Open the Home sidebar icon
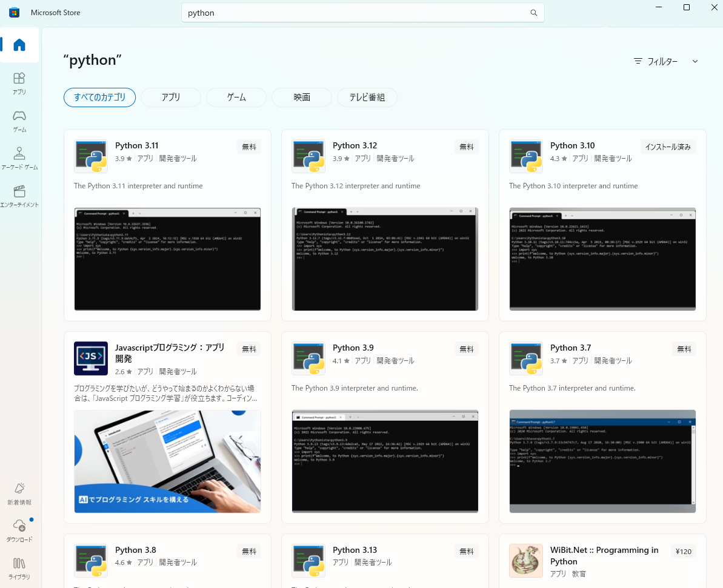 [x=19, y=45]
